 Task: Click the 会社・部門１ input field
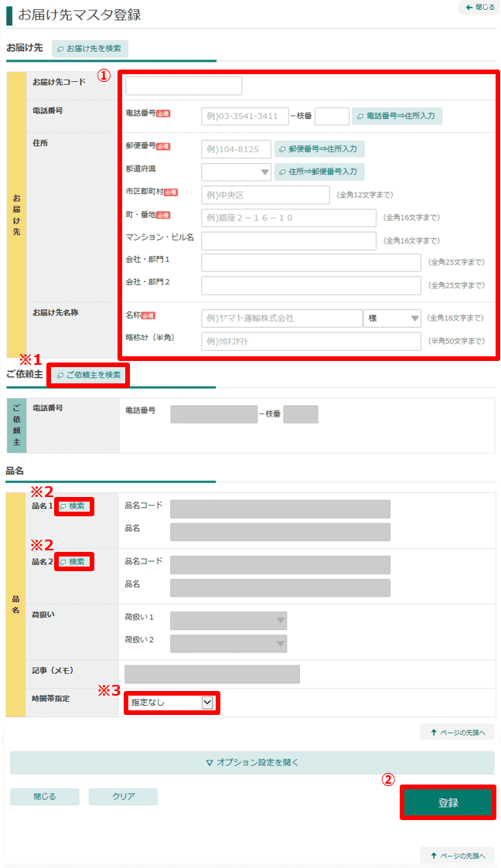click(311, 262)
